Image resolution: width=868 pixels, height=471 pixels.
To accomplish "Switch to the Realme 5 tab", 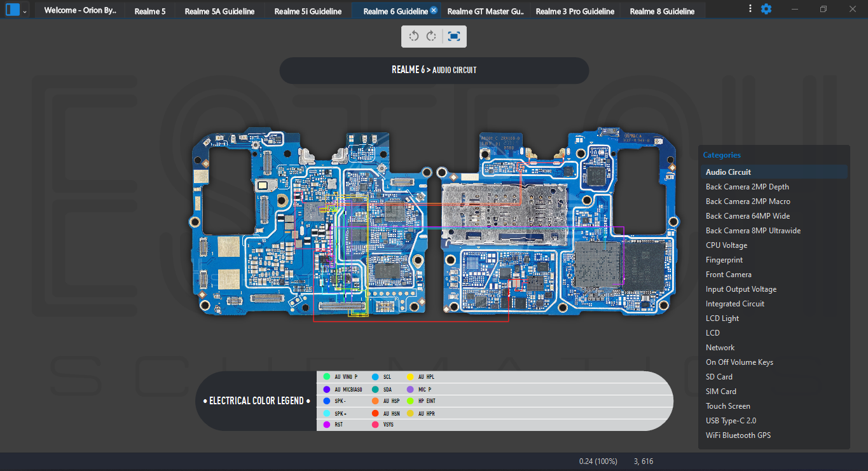I will pyautogui.click(x=150, y=11).
